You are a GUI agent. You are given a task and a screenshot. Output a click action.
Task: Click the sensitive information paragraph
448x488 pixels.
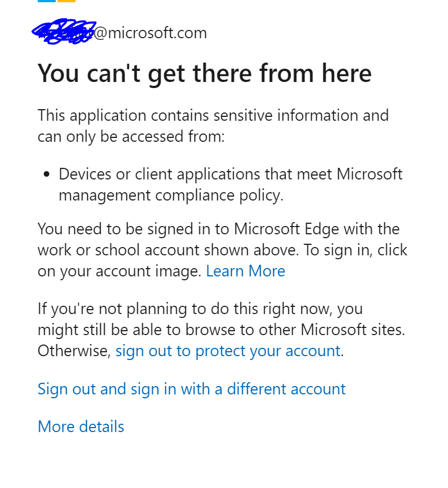[x=213, y=126]
